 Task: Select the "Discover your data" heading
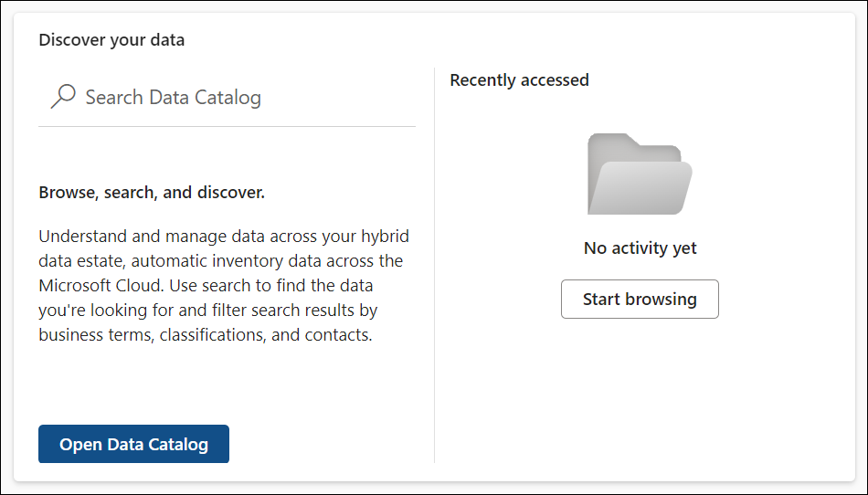click(x=111, y=40)
